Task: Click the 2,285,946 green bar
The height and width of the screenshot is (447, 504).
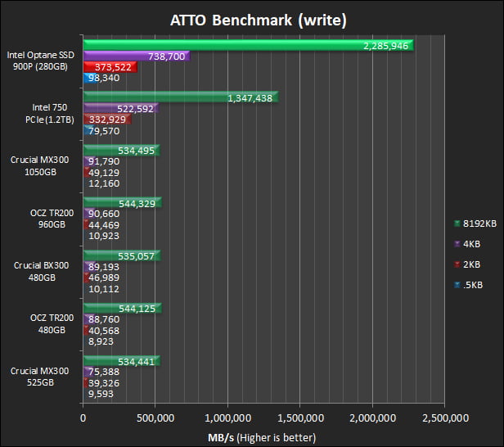Action: pos(248,45)
